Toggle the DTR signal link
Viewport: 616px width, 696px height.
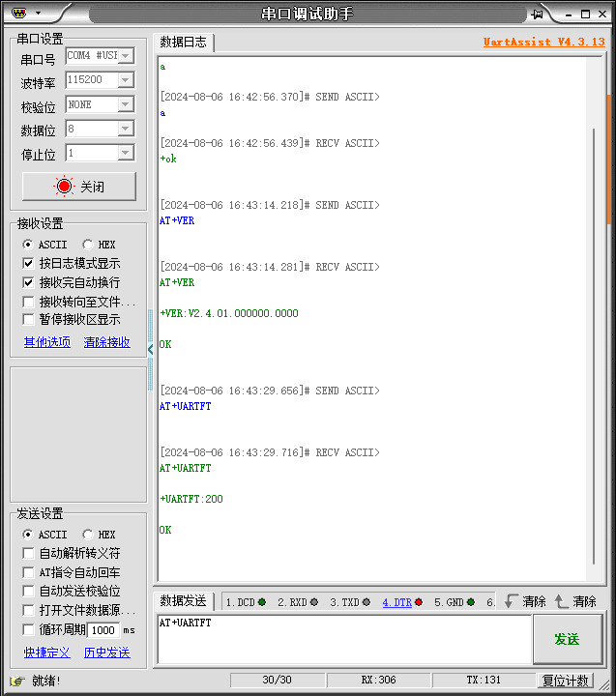(397, 602)
